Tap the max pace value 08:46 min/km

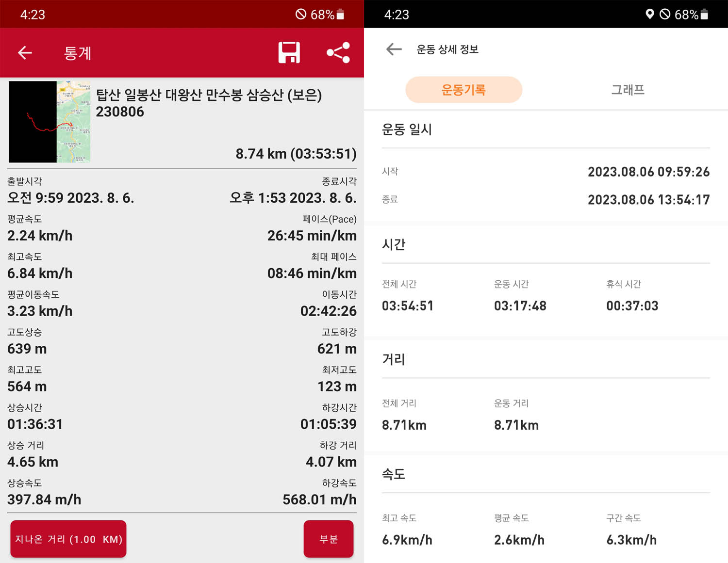click(x=312, y=273)
